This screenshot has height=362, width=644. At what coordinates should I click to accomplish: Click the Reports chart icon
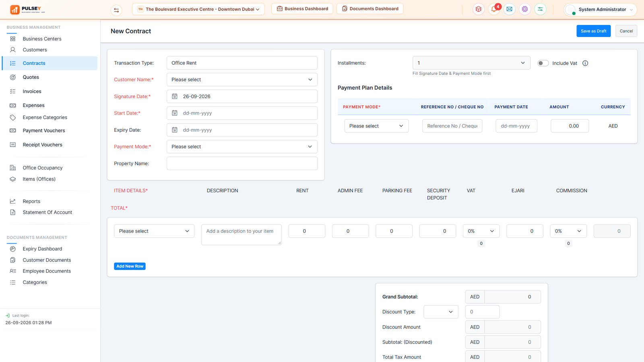click(13, 201)
